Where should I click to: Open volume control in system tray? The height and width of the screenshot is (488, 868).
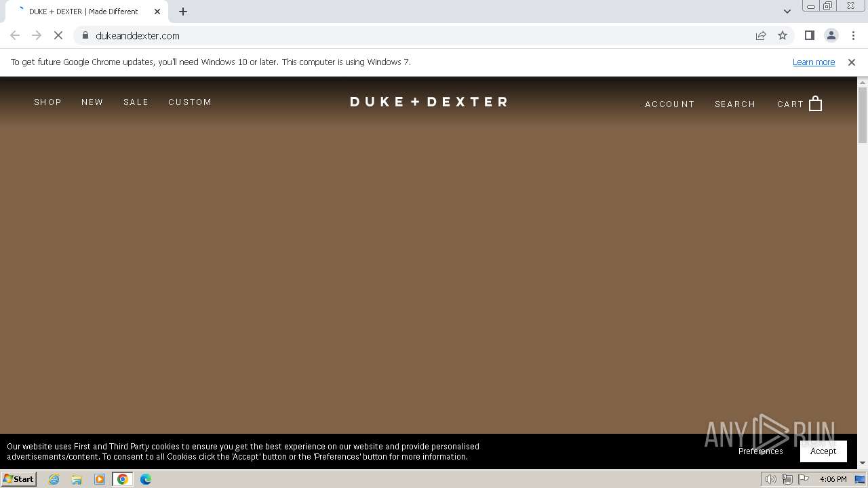point(770,479)
